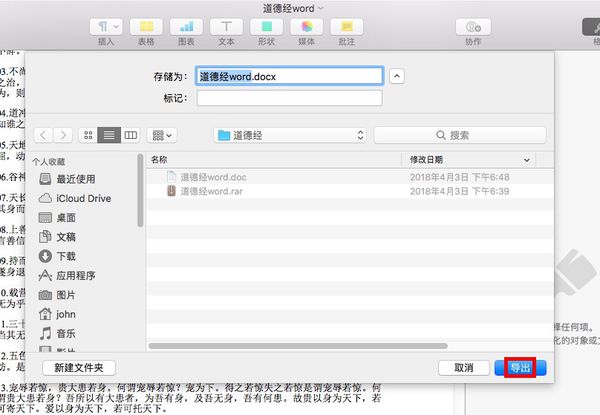Click date 2018年4月3日 下午6:39

[460, 191]
